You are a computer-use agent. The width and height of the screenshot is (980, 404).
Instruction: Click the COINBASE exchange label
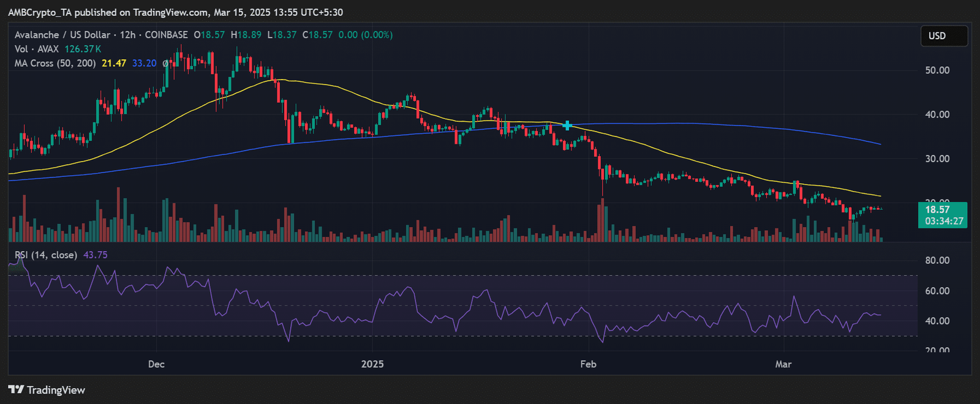pos(166,35)
